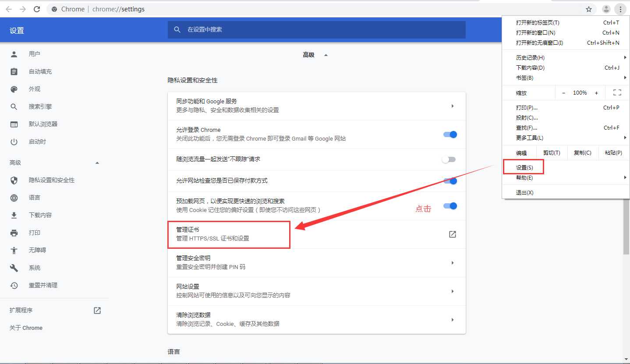Click the 无障碍 accessibility icon
The width and height of the screenshot is (630, 364).
click(14, 250)
